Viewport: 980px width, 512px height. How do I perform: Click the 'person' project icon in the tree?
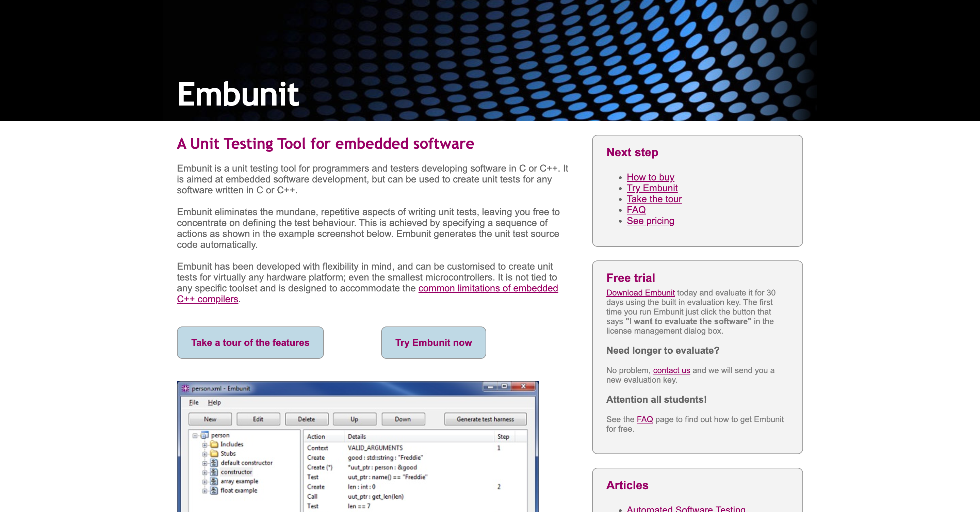coord(205,435)
